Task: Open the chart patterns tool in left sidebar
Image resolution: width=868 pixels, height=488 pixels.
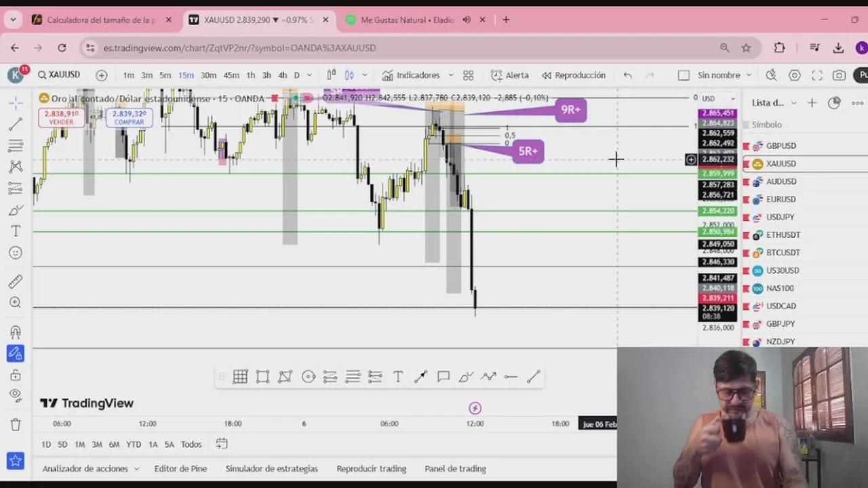Action: click(x=16, y=167)
